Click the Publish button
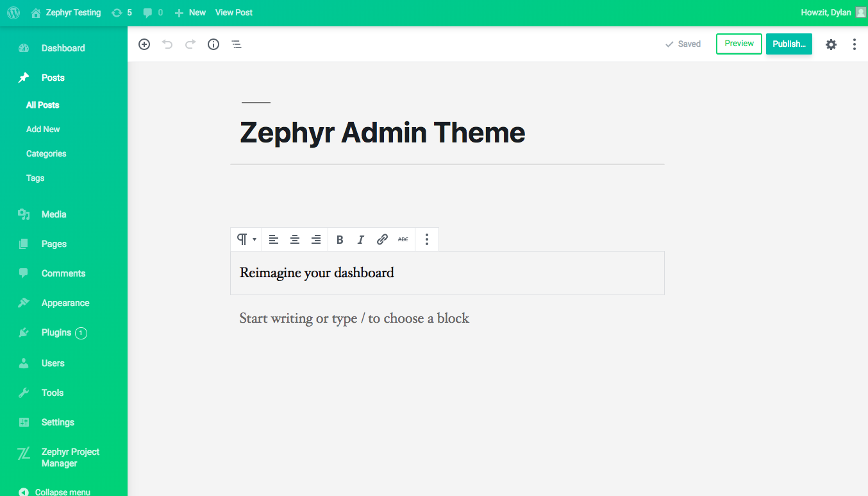 pos(789,44)
